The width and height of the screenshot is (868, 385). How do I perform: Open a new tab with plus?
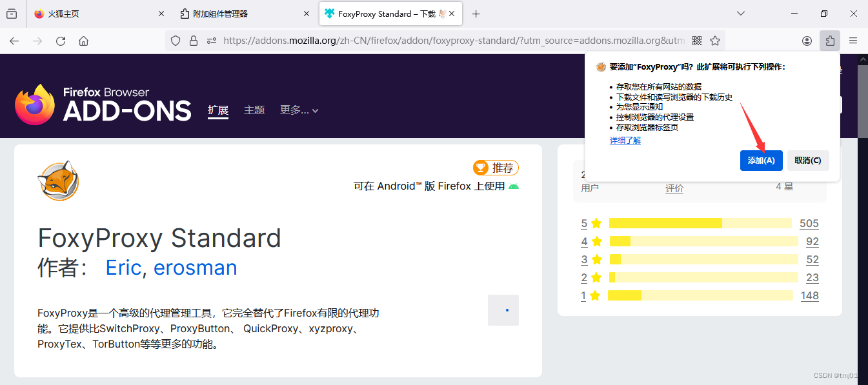(476, 14)
